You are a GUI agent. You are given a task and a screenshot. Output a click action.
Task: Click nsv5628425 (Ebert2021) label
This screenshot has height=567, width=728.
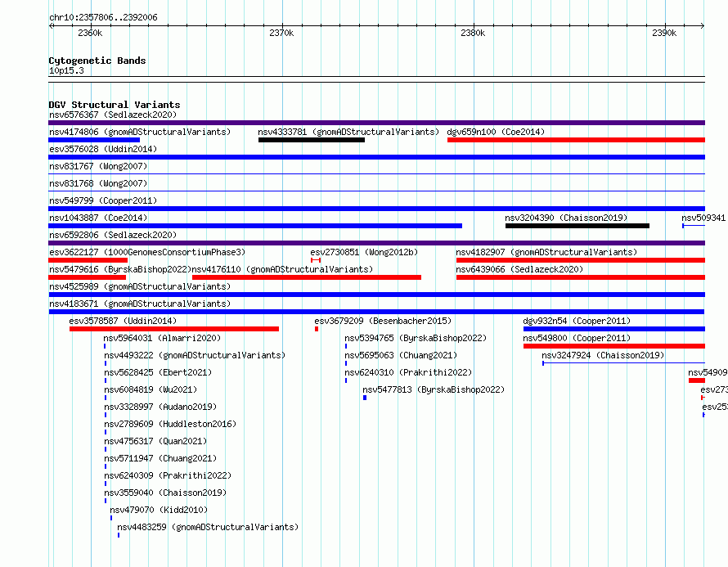click(158, 372)
